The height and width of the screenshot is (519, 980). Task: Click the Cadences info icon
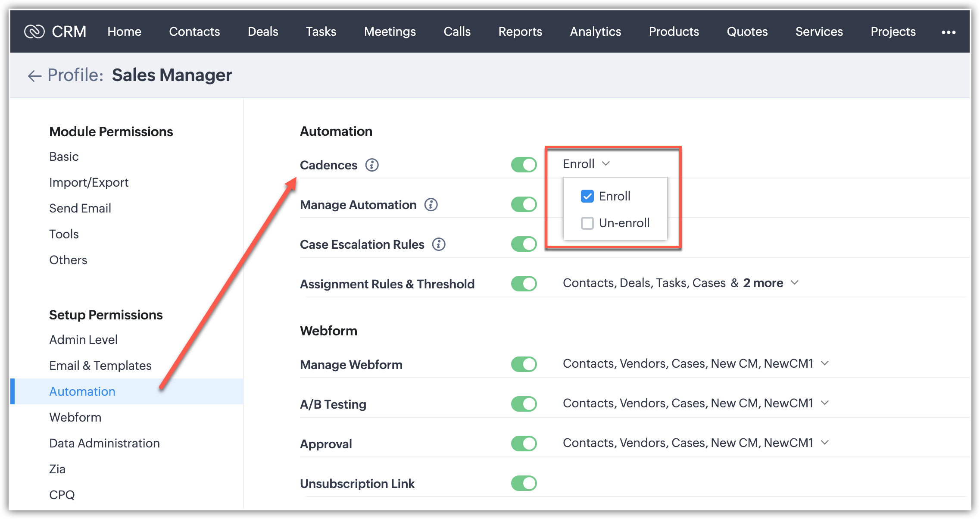pyautogui.click(x=371, y=165)
